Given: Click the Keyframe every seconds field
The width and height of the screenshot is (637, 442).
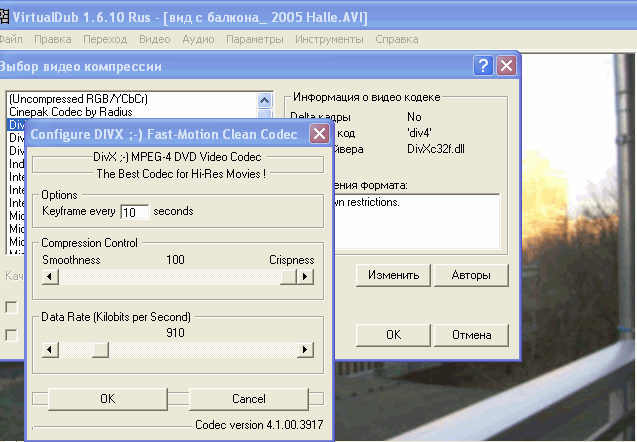Looking at the screenshot, I should (134, 212).
